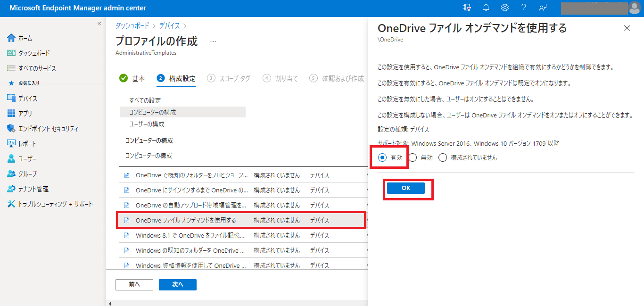This screenshot has height=306, width=644.
Task: Follow the デバイス breadcrumb link
Action: pyautogui.click(x=169, y=26)
